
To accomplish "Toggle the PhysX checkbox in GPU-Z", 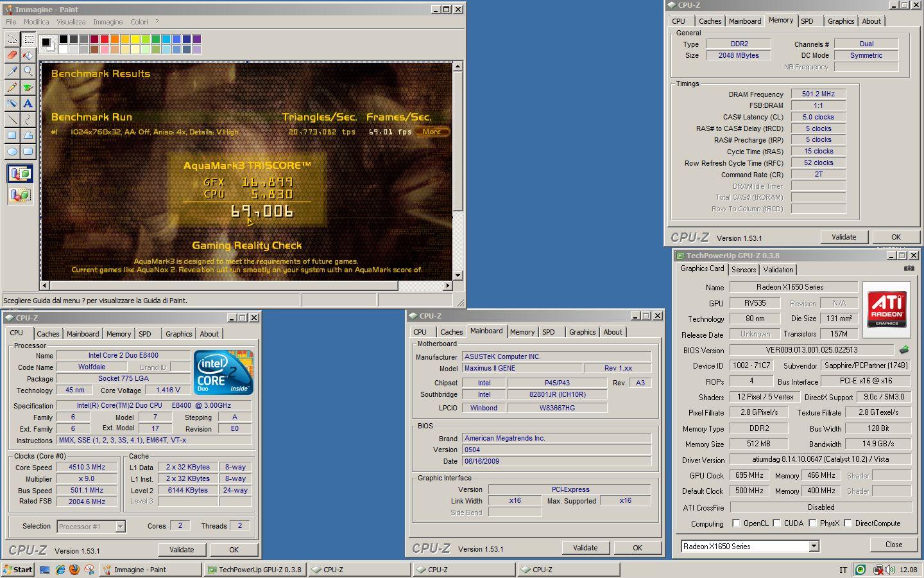I will coord(812,523).
